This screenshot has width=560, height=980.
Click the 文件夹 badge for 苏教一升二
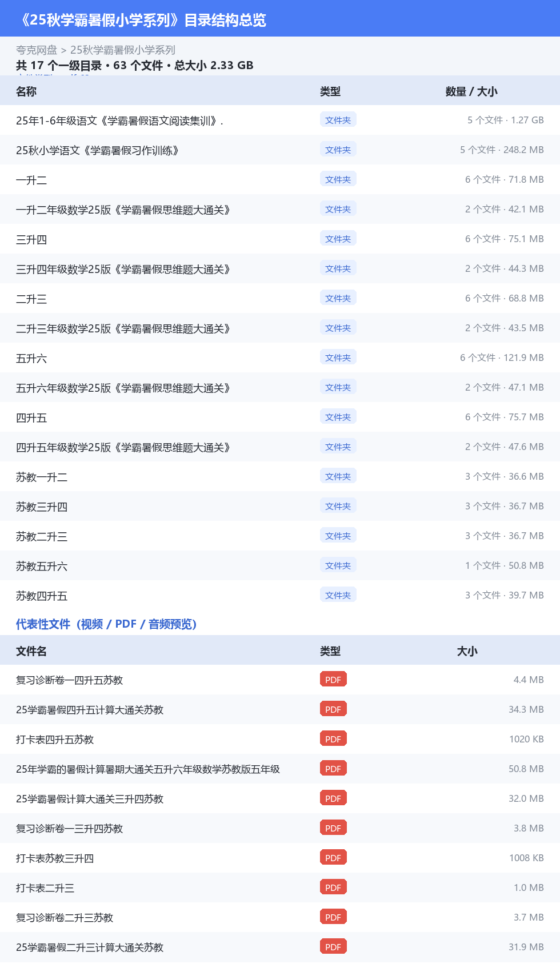pyautogui.click(x=338, y=476)
